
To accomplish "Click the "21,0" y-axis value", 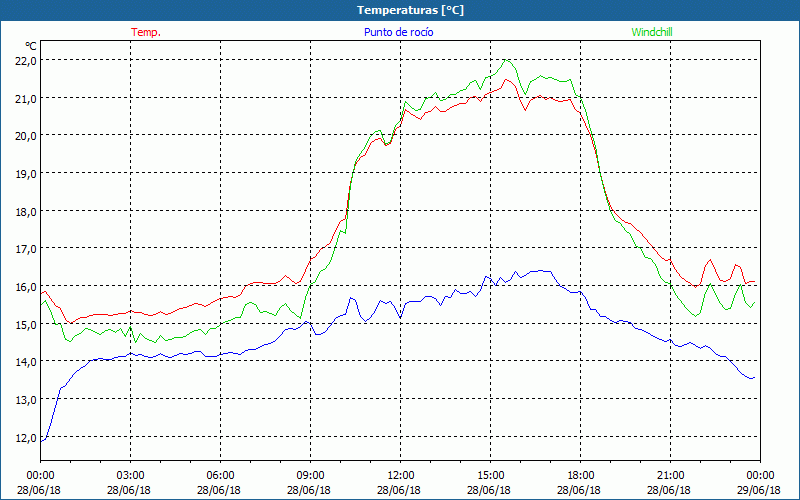I will (27, 98).
